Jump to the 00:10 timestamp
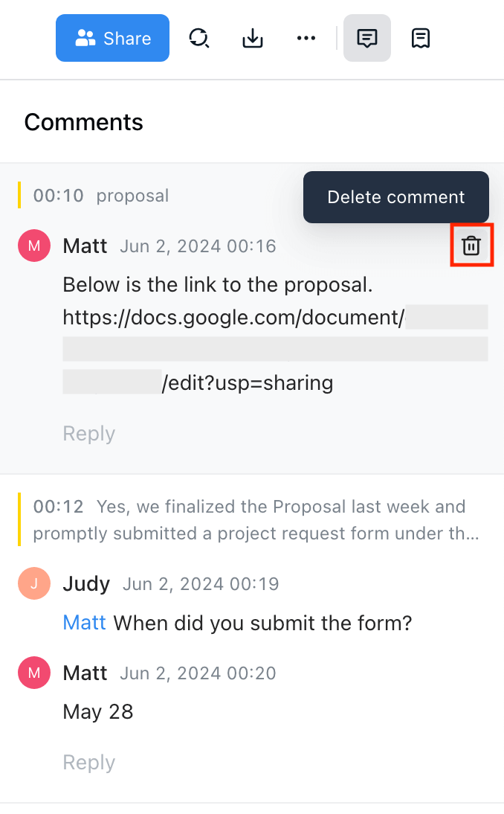 (x=59, y=196)
